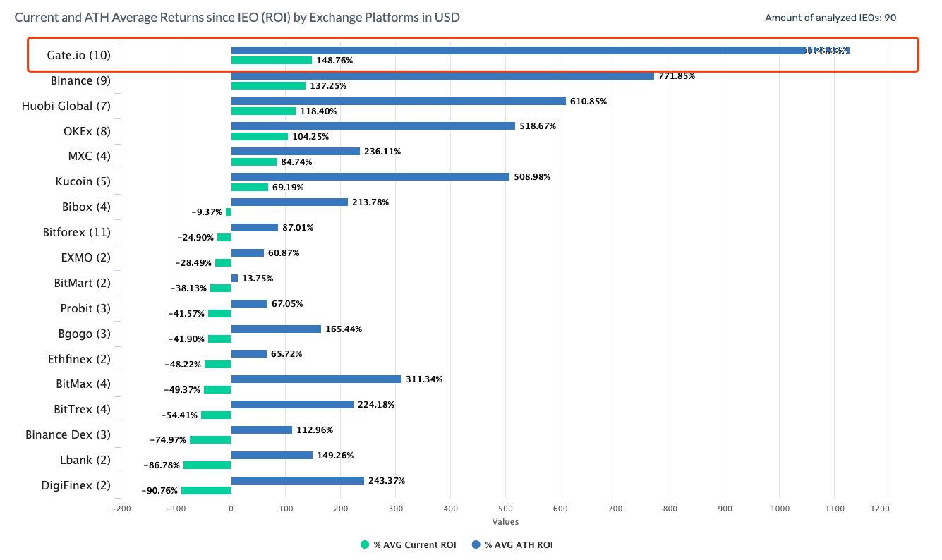Click the blue ATH ROI legend marker

(x=476, y=544)
